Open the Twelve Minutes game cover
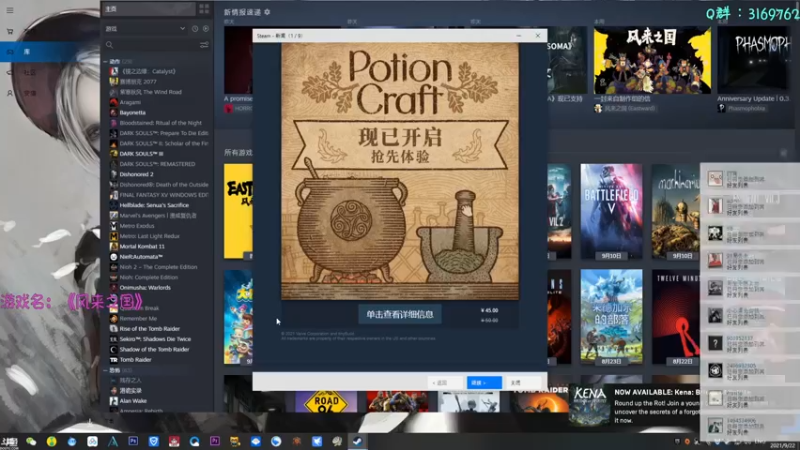Viewport: 800px width, 450px height. [x=676, y=317]
